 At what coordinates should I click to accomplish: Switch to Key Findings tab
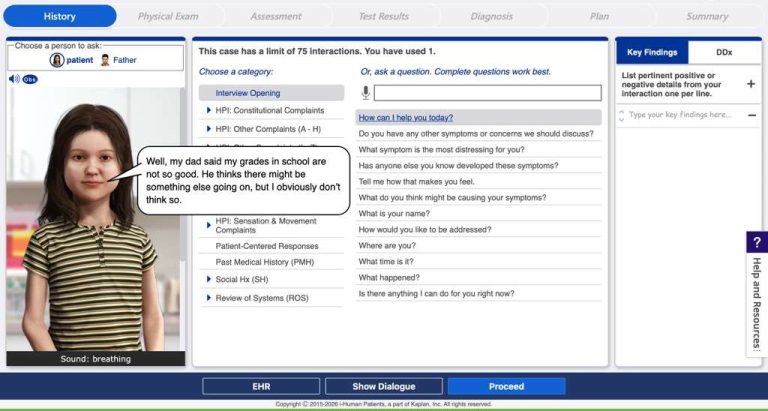point(652,52)
